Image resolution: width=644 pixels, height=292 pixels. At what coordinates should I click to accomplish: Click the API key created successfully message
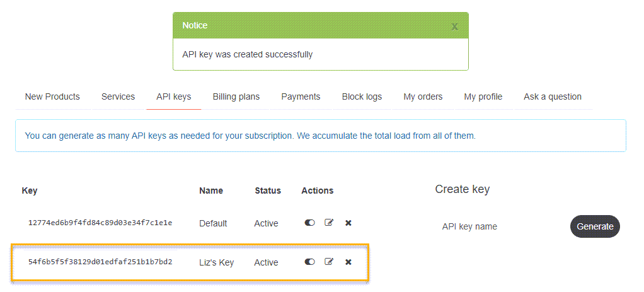pyautogui.click(x=248, y=54)
